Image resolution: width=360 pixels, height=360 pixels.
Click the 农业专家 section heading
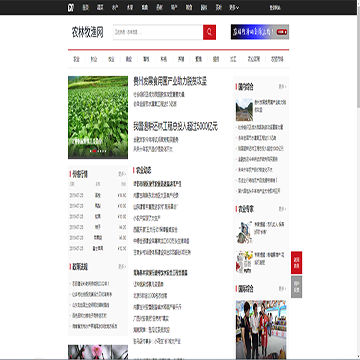pyautogui.click(x=246, y=209)
